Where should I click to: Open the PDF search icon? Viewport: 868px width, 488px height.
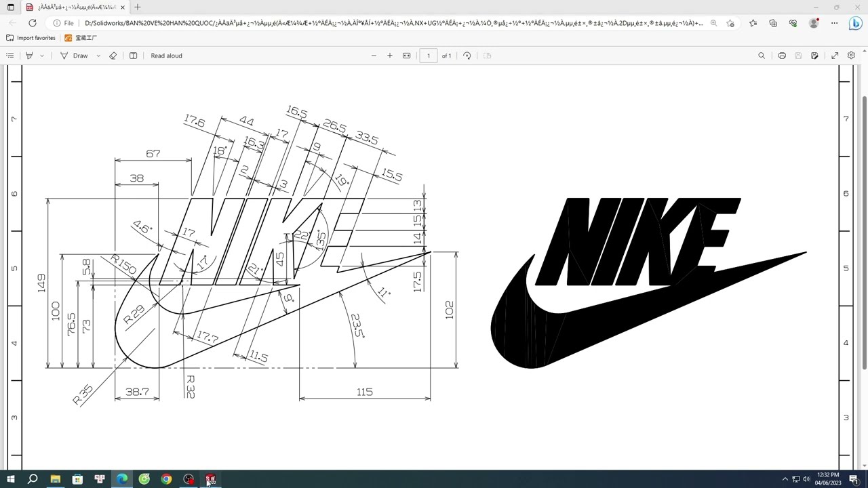[x=762, y=56]
